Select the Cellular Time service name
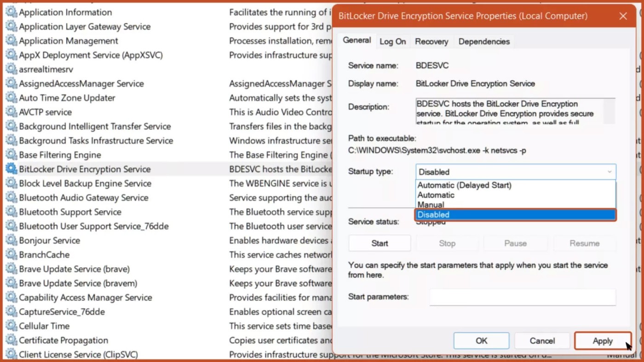Viewport: 644px width, 362px height. [44, 326]
